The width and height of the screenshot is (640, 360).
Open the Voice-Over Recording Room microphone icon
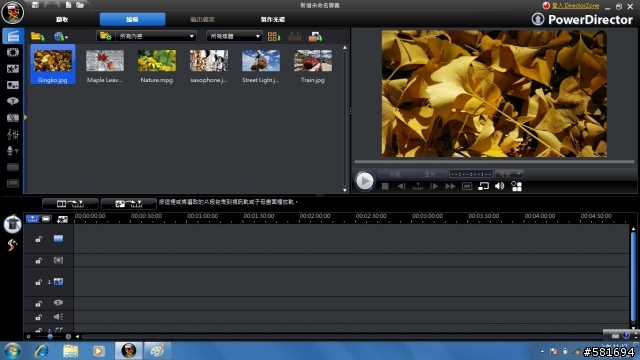click(x=13, y=151)
